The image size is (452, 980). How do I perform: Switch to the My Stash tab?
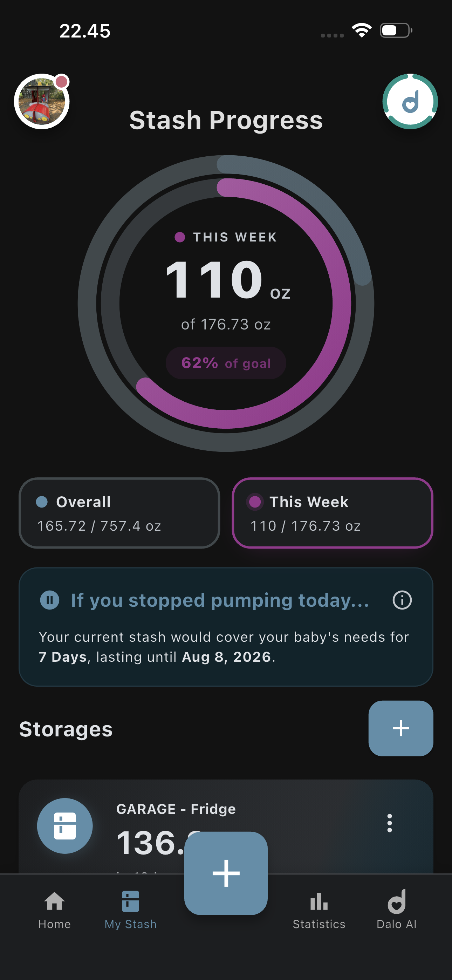click(130, 910)
